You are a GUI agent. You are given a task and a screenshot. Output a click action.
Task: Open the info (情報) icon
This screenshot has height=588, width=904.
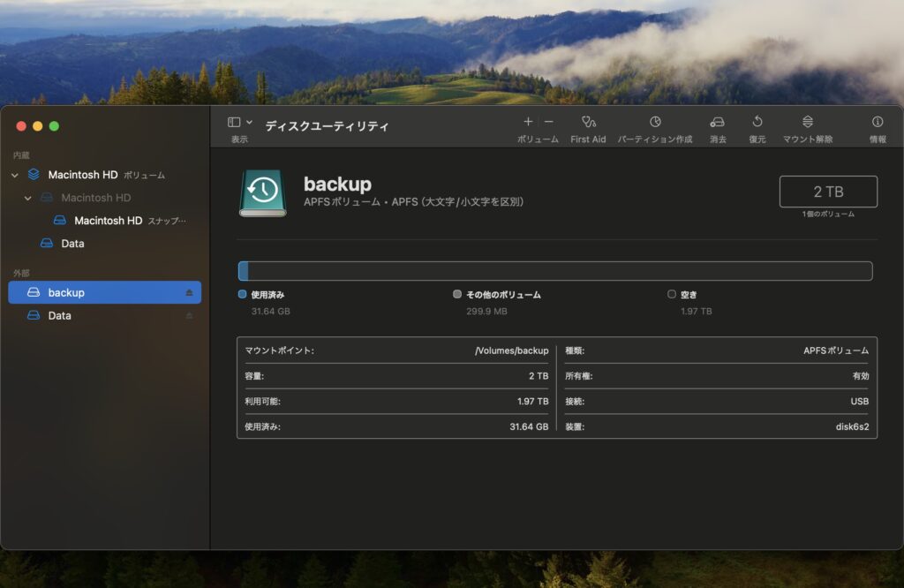pyautogui.click(x=877, y=122)
